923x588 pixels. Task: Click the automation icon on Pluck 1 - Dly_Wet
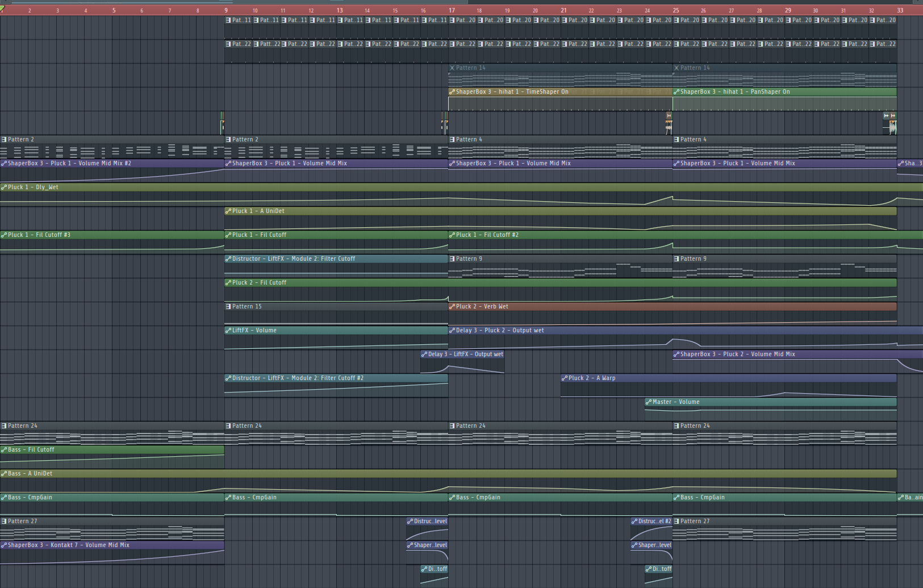point(4,187)
